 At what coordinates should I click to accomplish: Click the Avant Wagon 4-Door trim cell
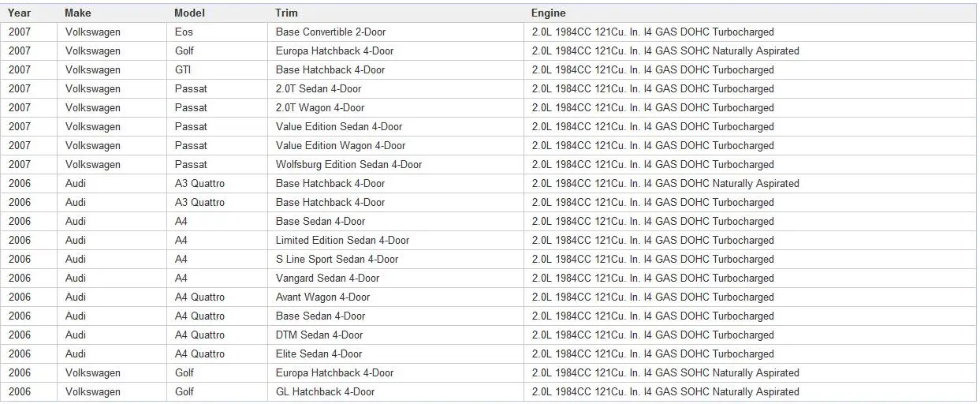pos(322,297)
